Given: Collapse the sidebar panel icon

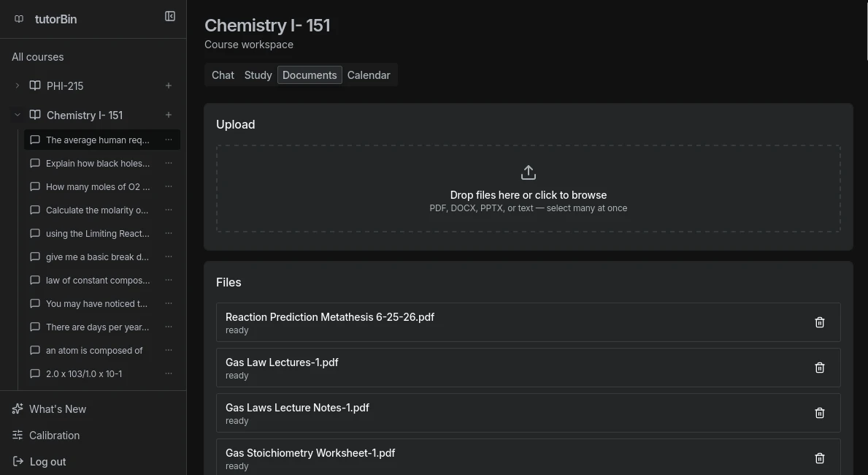Looking at the screenshot, I should click(170, 17).
